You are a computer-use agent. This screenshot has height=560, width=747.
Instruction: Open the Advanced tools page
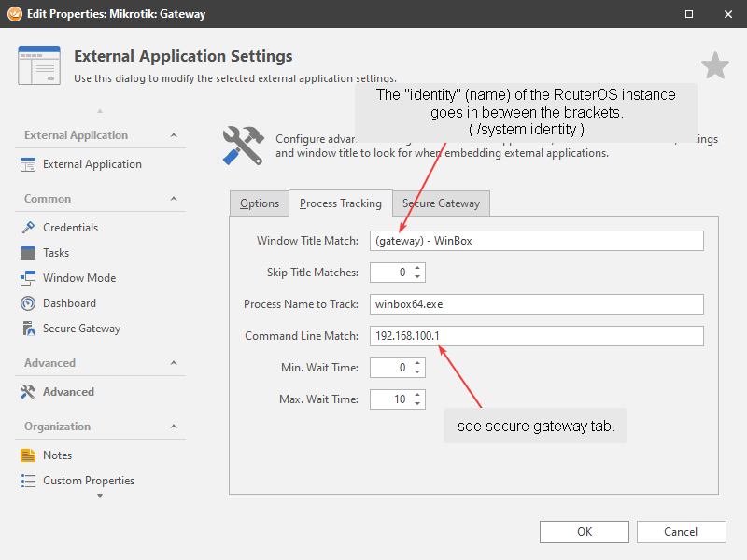click(67, 392)
